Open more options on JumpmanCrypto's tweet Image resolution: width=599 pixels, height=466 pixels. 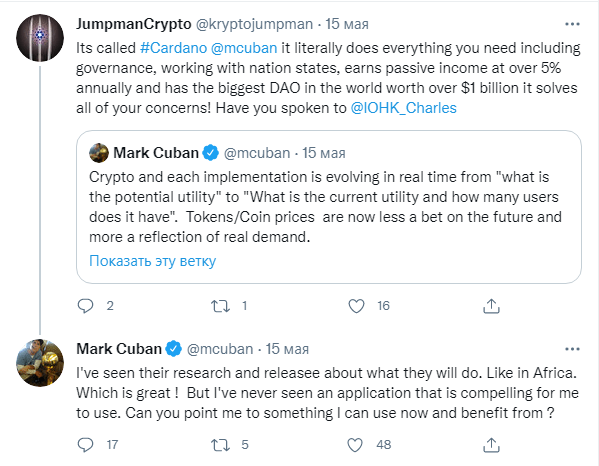click(x=572, y=24)
